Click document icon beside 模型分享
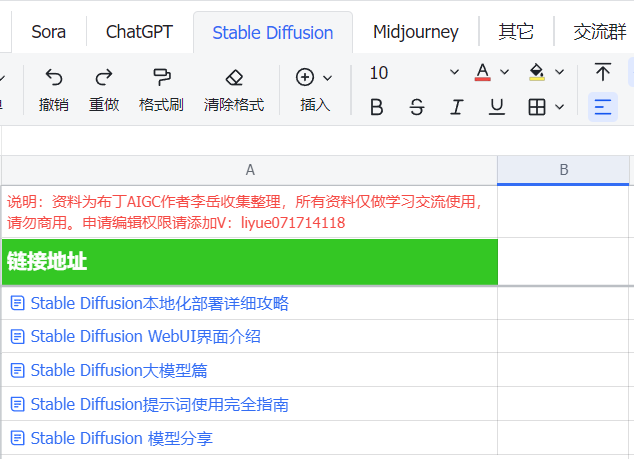634x459 pixels. (17, 438)
